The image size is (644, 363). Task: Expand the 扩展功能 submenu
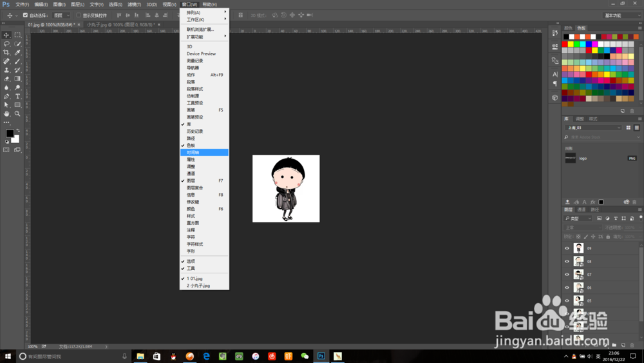coord(204,37)
